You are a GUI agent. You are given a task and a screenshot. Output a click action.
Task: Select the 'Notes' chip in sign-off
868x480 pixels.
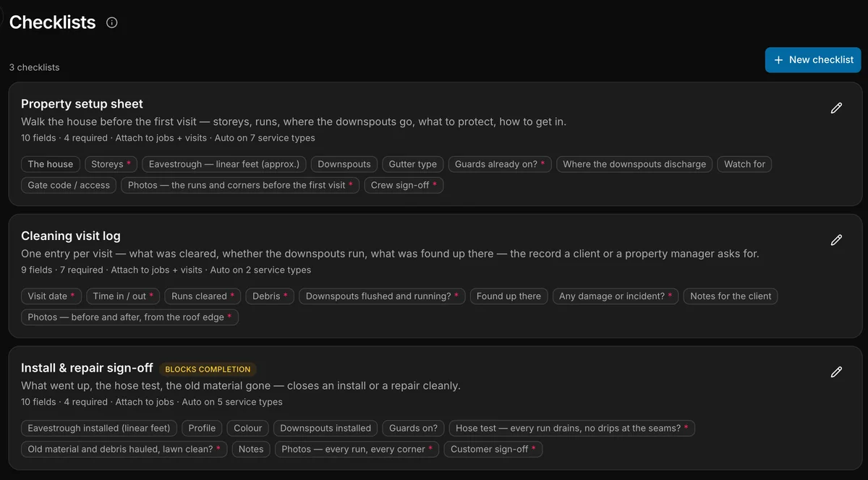(x=251, y=449)
